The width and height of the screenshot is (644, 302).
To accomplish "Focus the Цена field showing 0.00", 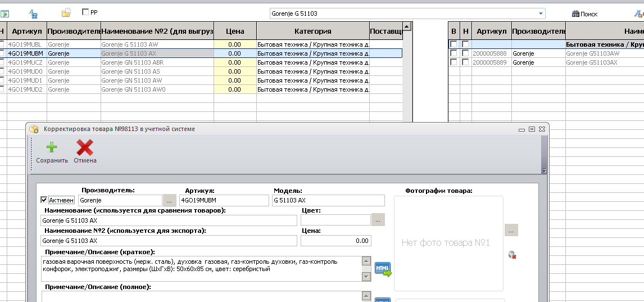I will 336,241.
